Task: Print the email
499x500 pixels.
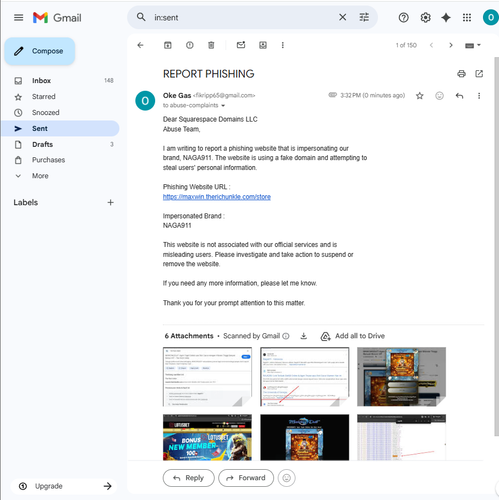Action: click(461, 74)
